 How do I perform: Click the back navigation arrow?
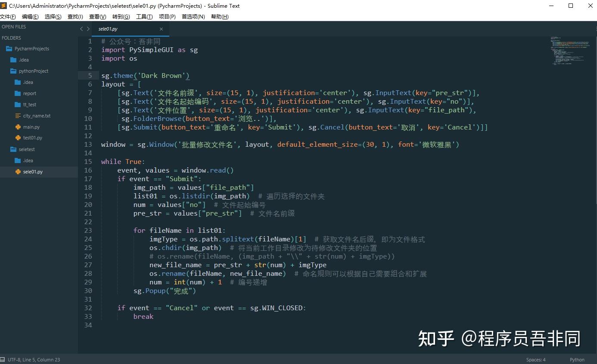(x=81, y=28)
